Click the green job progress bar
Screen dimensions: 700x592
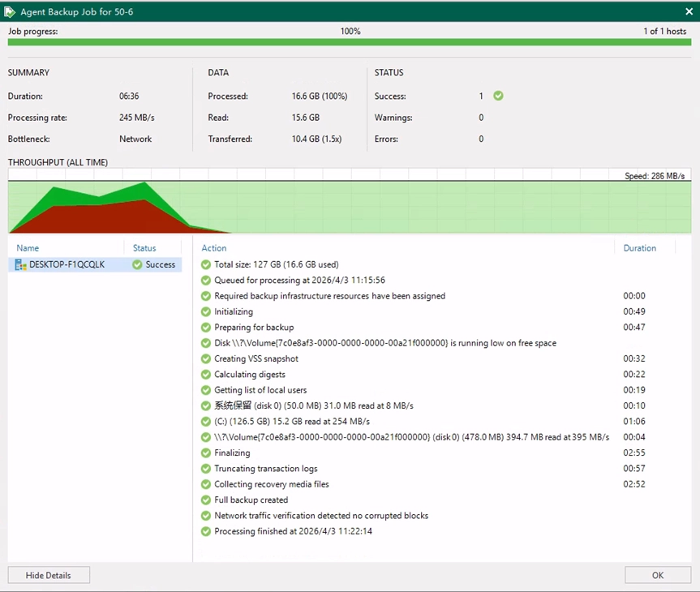(x=350, y=42)
